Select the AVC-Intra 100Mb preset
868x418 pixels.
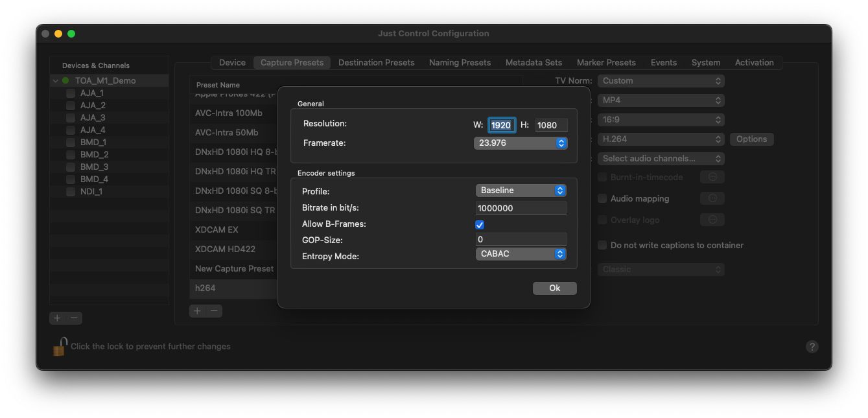234,113
